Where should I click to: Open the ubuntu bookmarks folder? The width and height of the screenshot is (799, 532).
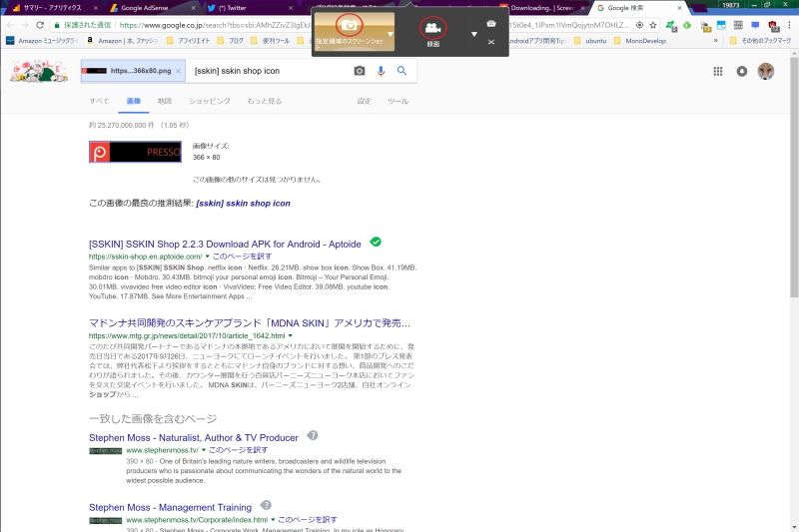pyautogui.click(x=590, y=41)
